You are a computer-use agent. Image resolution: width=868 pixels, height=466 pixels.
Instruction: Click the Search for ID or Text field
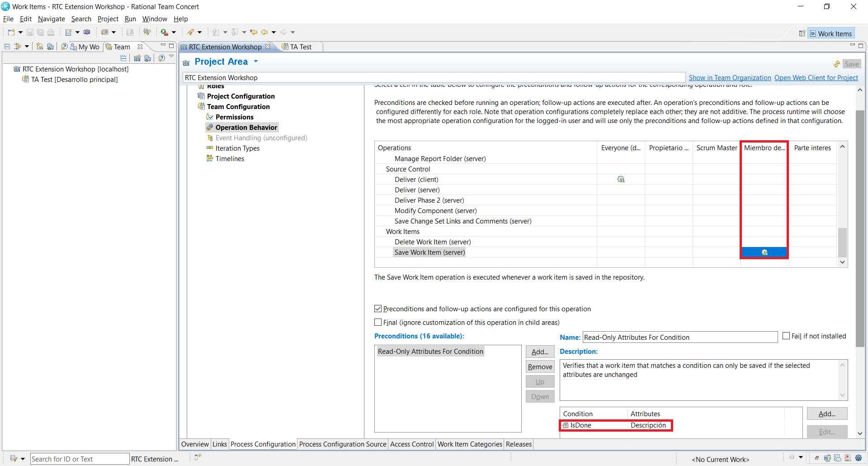pos(80,459)
